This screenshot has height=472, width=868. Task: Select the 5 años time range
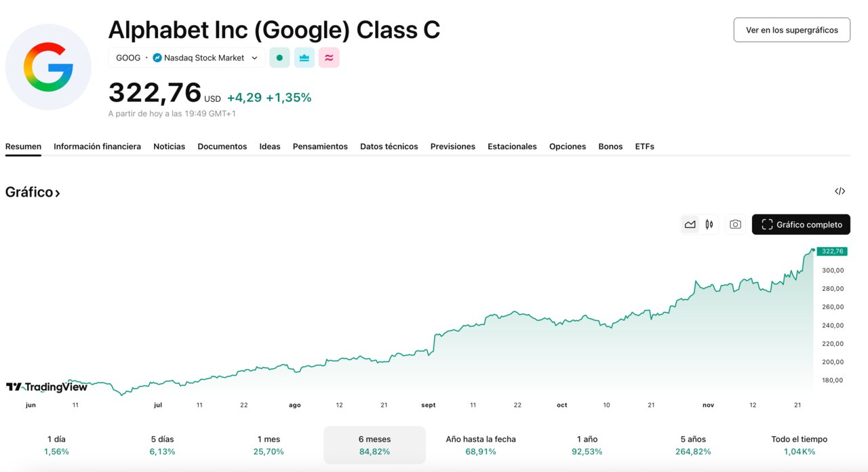(693, 445)
